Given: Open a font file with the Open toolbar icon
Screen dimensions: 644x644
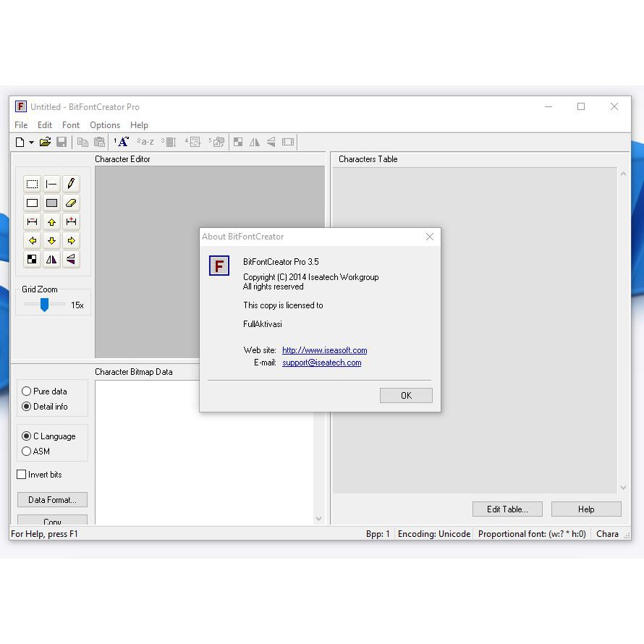Looking at the screenshot, I should pyautogui.click(x=45, y=142).
